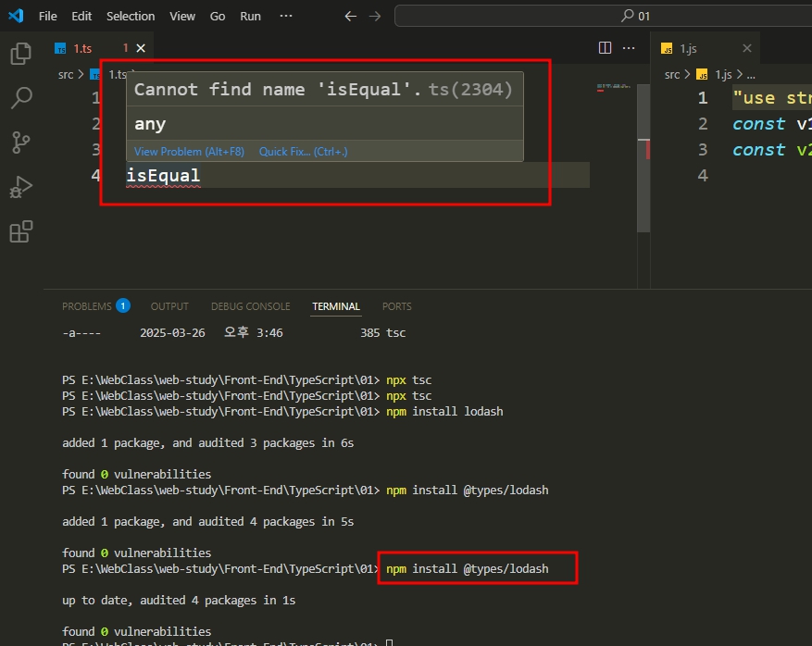
Task: Click the "use str string on line 1
Action: [x=772, y=98]
